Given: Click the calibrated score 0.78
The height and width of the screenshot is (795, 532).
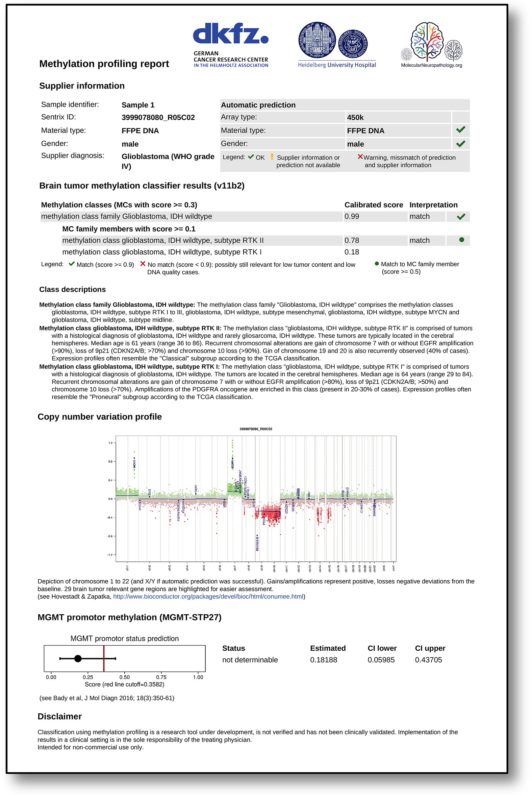Looking at the screenshot, I should [x=352, y=240].
